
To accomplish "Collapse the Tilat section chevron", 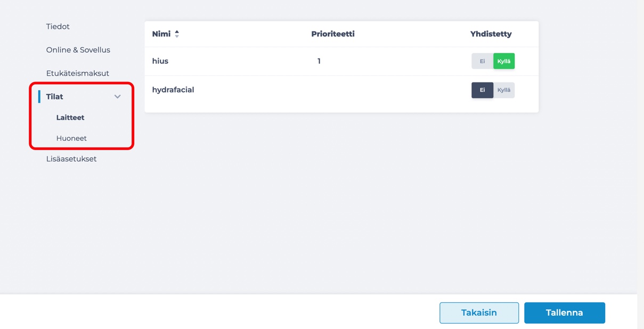I will 118,97.
